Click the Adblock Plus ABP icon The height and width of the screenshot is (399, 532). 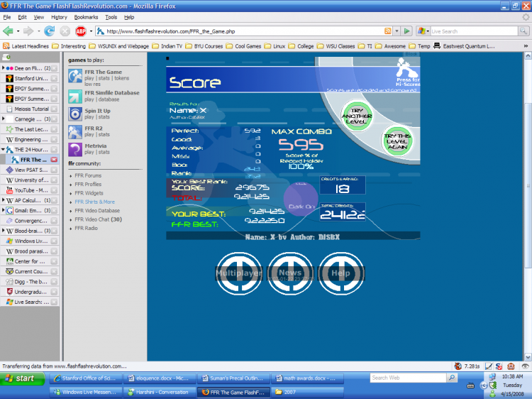81,31
